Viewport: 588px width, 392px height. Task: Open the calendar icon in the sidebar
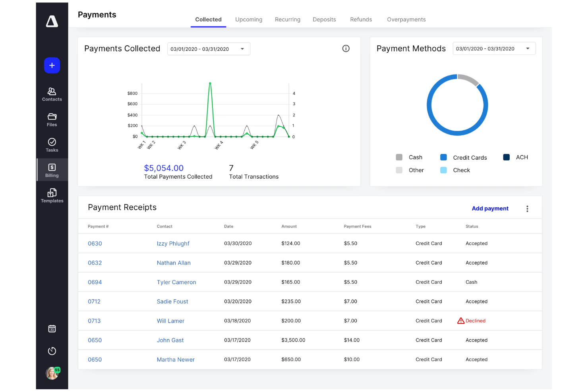coord(52,329)
